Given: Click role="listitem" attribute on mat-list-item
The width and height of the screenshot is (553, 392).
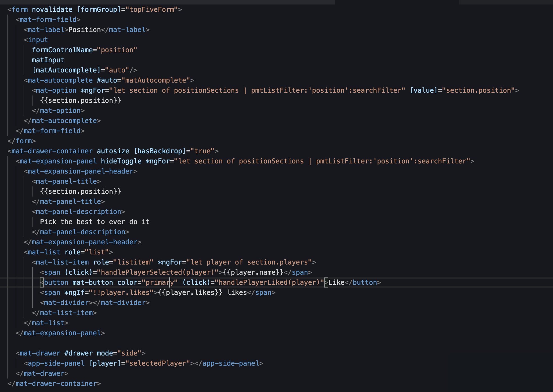Looking at the screenshot, I should [x=123, y=262].
